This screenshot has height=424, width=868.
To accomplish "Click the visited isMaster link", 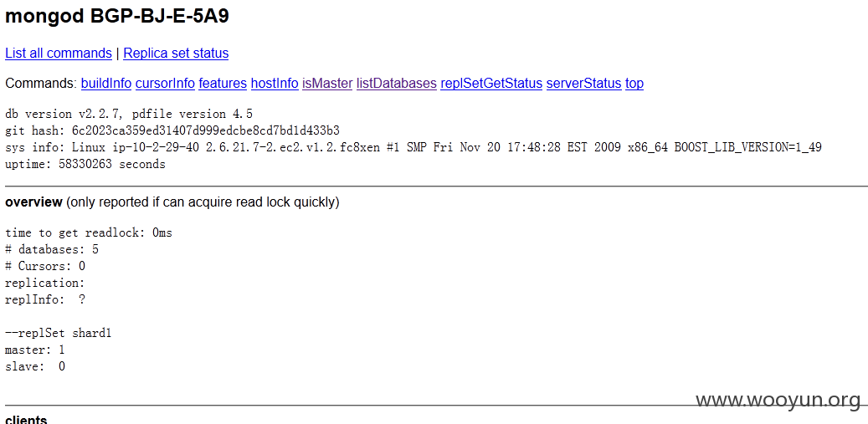I will 327,83.
